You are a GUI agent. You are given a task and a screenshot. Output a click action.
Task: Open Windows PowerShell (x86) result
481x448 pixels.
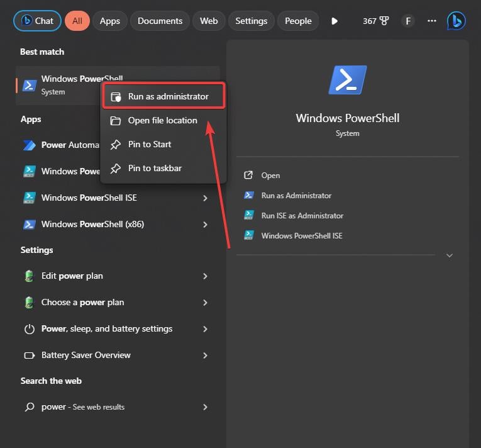point(118,224)
